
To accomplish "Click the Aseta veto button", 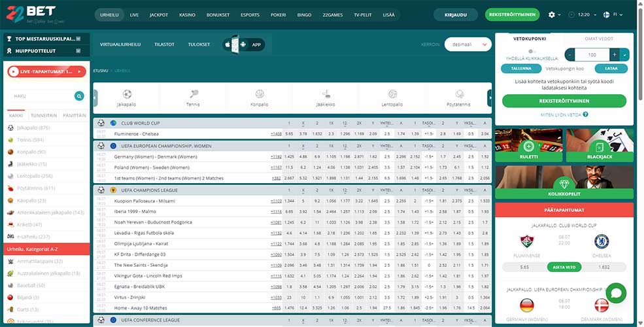I will click(x=564, y=267).
